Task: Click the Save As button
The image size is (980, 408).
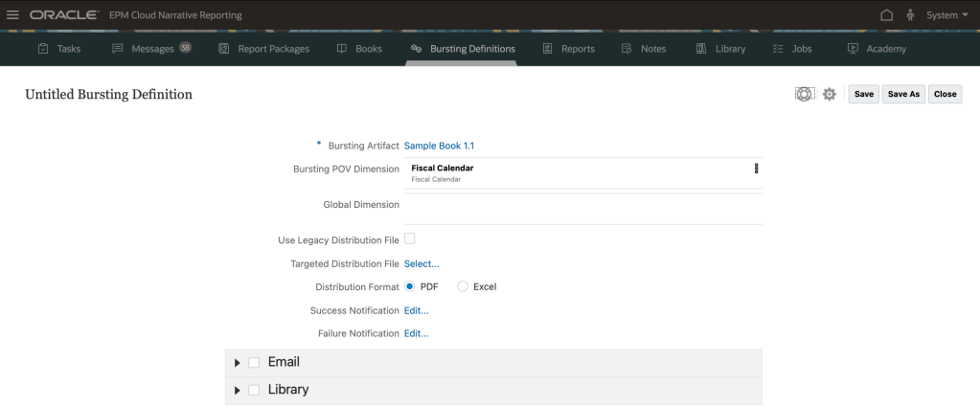Action: 902,94
